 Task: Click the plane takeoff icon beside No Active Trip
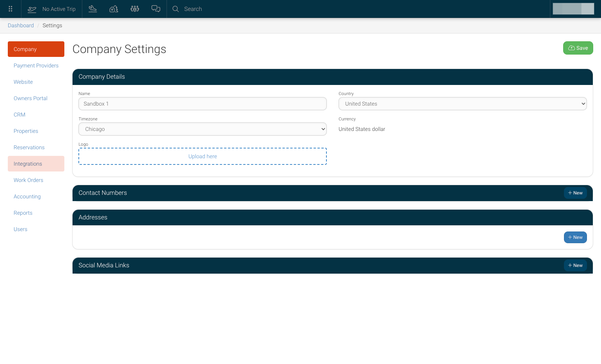pos(32,9)
